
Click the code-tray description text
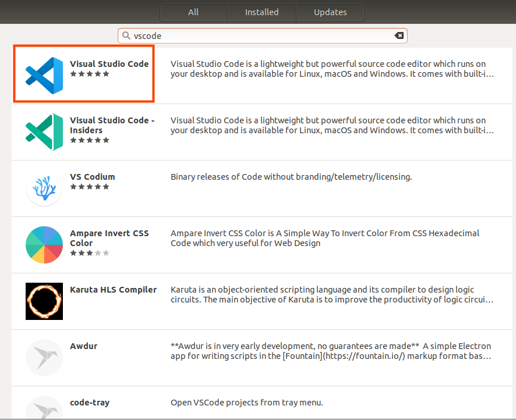coord(246,403)
